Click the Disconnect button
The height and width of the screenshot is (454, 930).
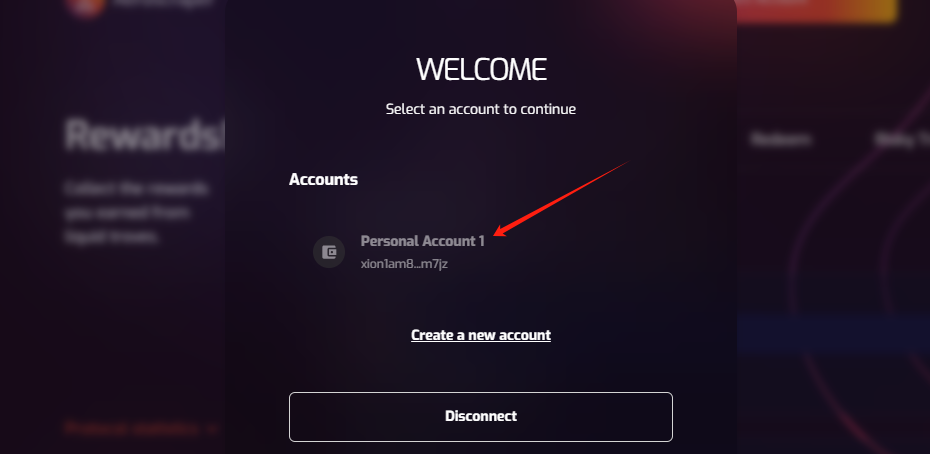(481, 417)
